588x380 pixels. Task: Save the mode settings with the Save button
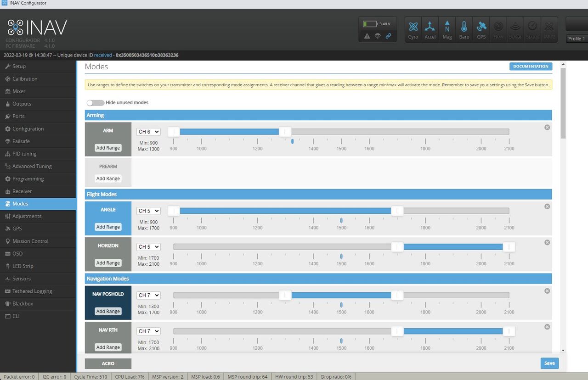(549, 363)
